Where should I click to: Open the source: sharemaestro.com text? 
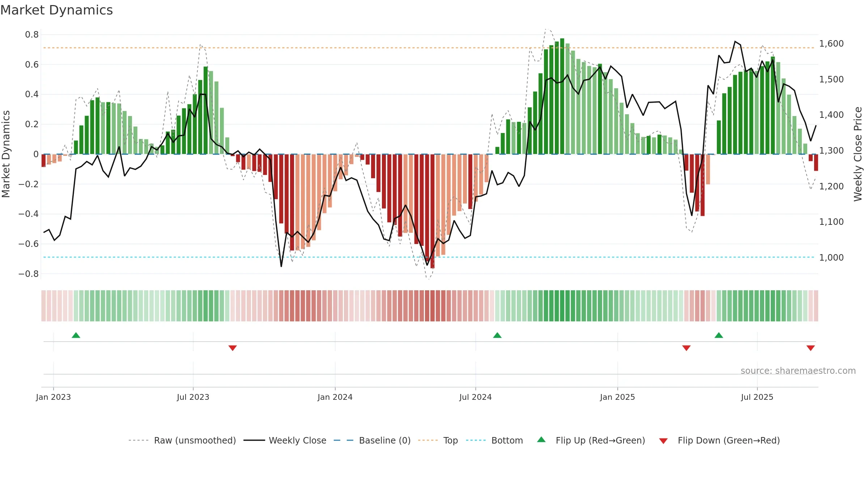[798, 371]
